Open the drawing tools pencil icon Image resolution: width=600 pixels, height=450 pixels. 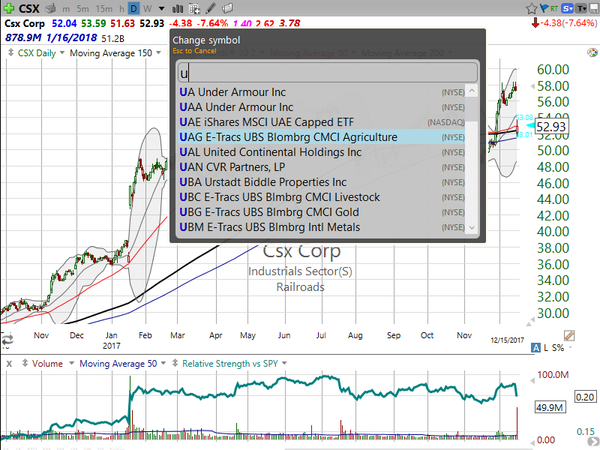(211, 8)
